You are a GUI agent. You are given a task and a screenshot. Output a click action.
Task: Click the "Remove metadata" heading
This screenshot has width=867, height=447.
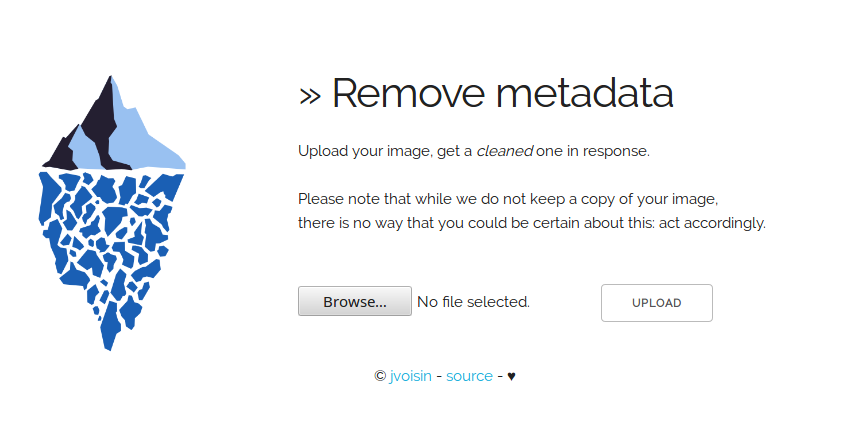[x=486, y=93]
